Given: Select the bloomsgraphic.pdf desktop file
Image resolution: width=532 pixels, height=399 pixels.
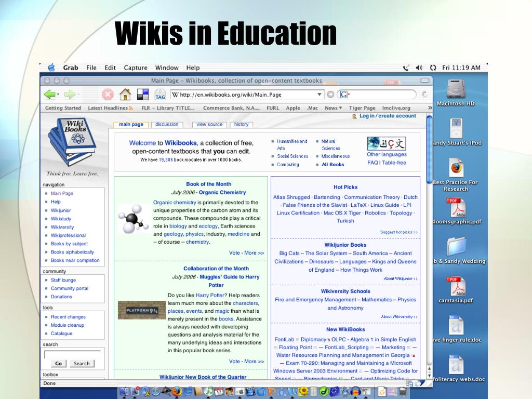Looking at the screenshot, I should [x=457, y=211].
